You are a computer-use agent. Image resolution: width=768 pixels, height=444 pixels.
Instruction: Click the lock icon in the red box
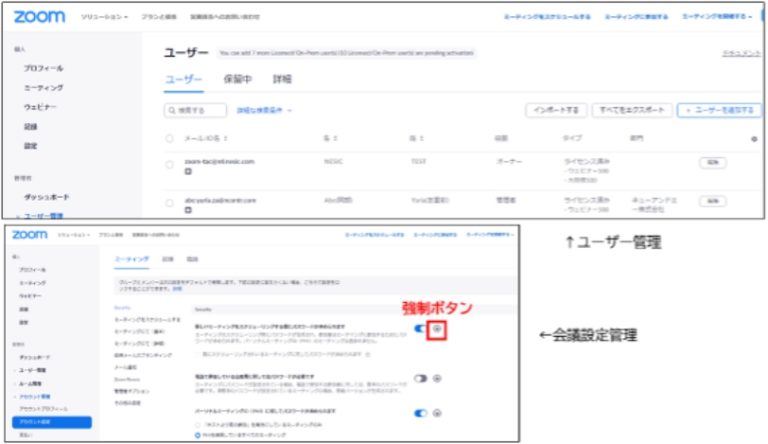pos(437,328)
